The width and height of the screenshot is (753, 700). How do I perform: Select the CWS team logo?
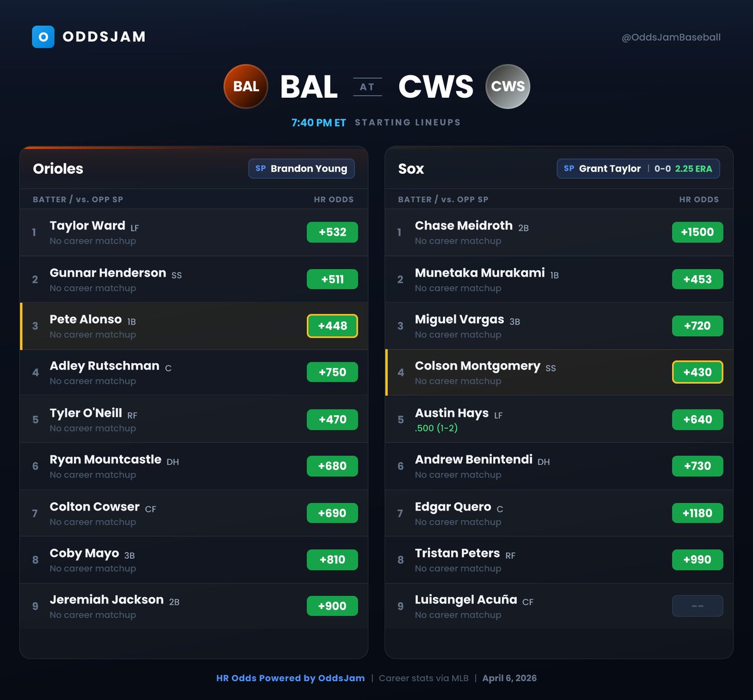507,87
